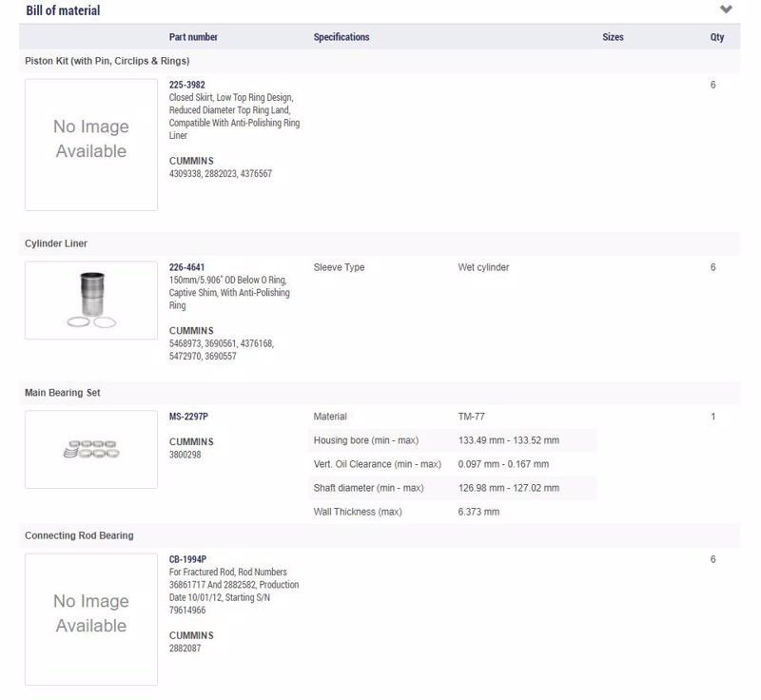The image size is (761, 700).
Task: Click CUMMINS label under part CB-1994P
Action: 191,635
